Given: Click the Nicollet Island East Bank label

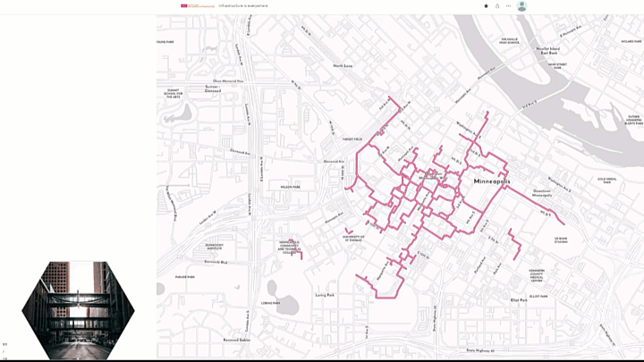Looking at the screenshot, I should pos(548,50).
